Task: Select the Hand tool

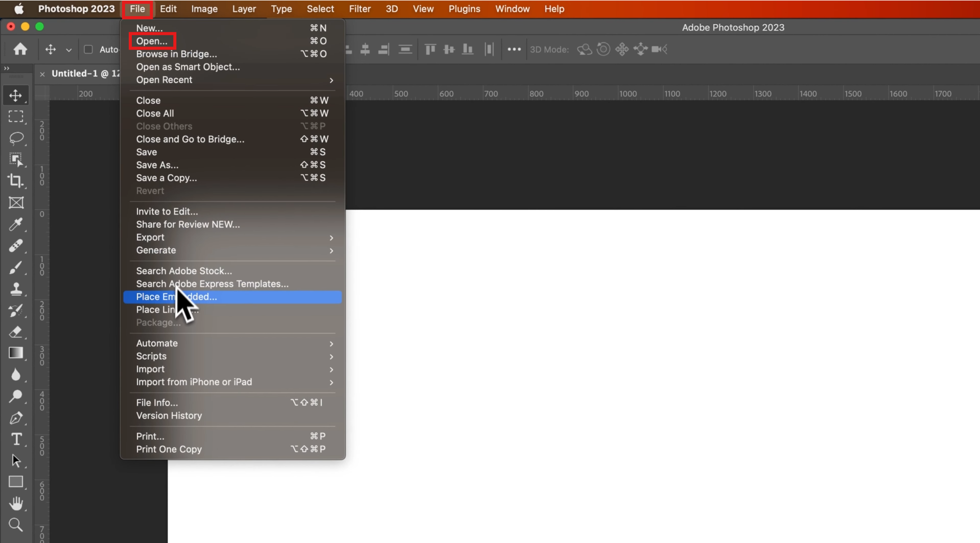Action: 16,504
